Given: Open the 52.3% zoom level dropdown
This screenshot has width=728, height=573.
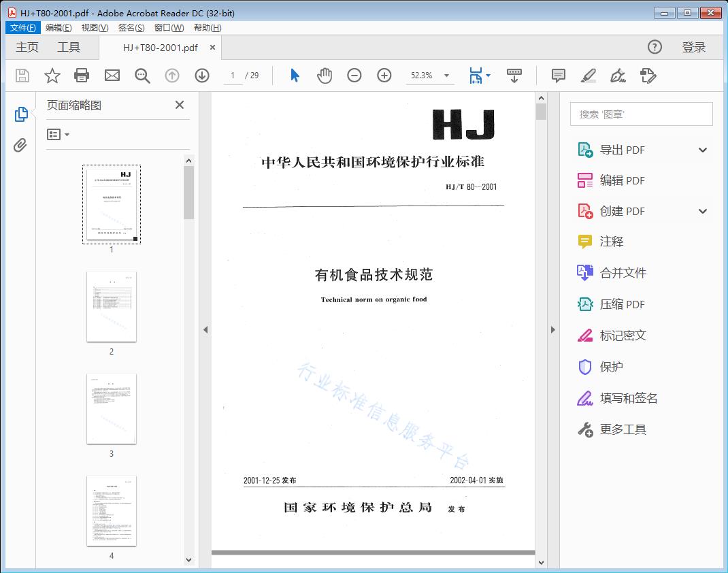Looking at the screenshot, I should (446, 76).
